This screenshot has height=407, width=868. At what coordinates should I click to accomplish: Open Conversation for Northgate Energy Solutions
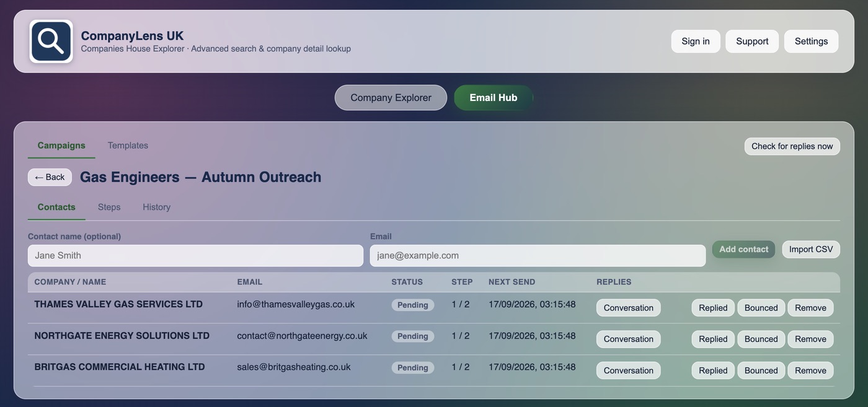pos(629,339)
